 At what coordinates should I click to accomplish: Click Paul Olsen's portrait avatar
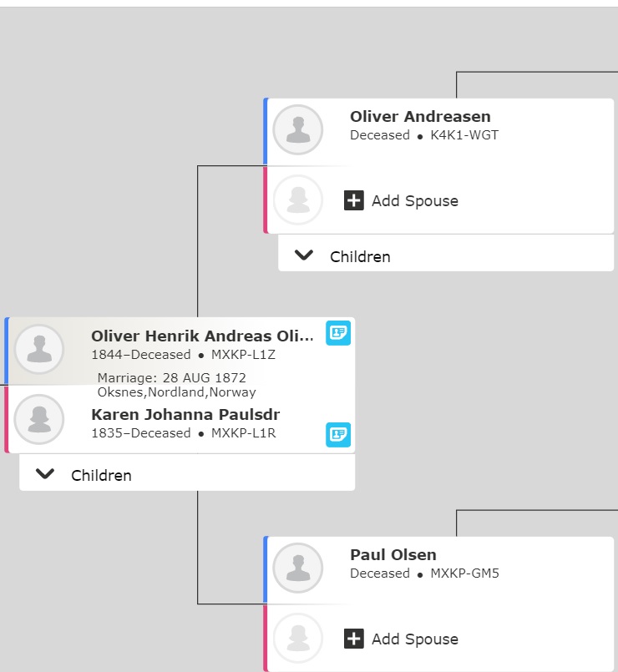point(297,568)
